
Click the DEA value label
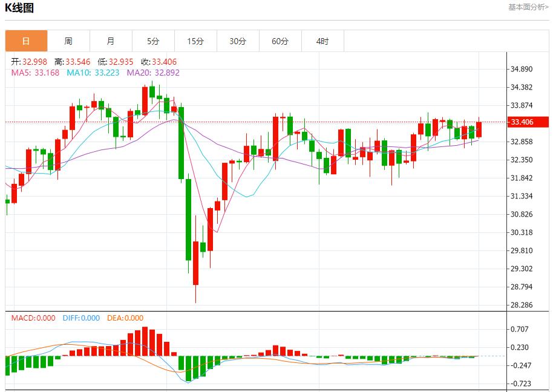(x=125, y=318)
